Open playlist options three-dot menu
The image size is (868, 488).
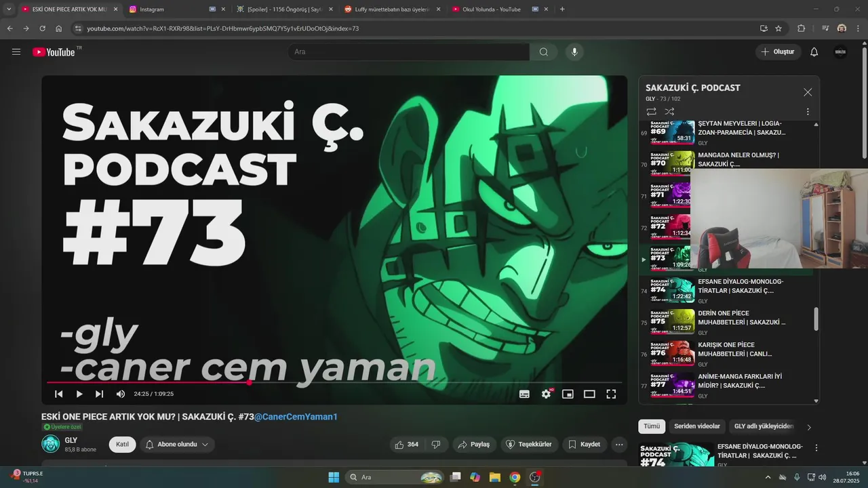click(x=808, y=111)
